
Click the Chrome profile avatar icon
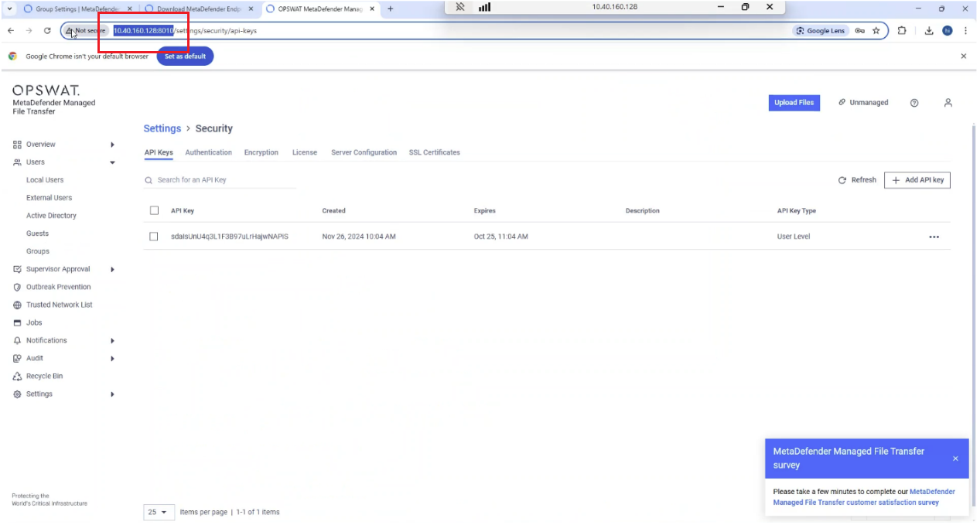948,31
